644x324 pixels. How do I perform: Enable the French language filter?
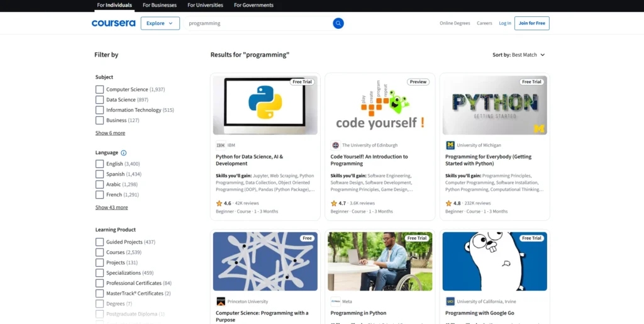tap(99, 194)
